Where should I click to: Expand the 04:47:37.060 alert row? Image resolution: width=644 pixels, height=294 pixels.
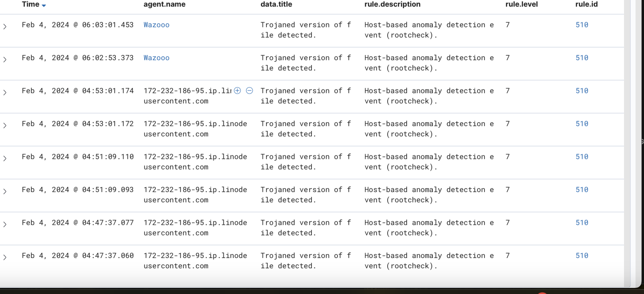pos(5,257)
